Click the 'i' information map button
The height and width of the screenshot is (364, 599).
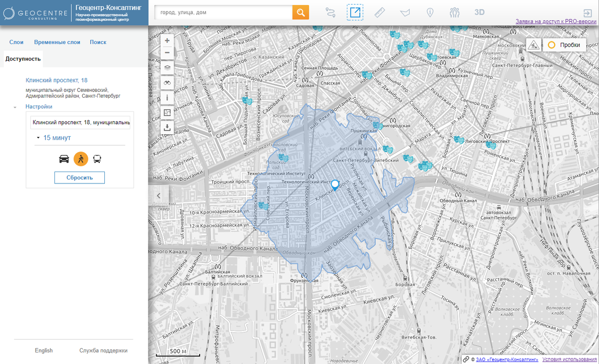pos(167,98)
